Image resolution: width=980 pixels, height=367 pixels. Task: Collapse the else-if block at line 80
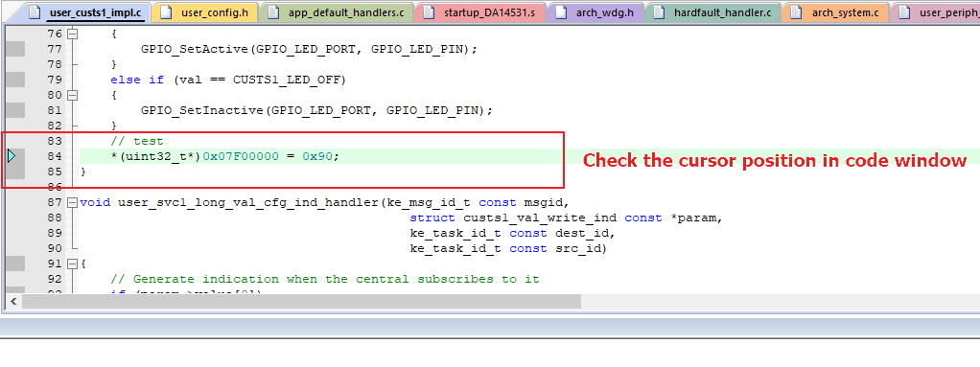coord(73,96)
